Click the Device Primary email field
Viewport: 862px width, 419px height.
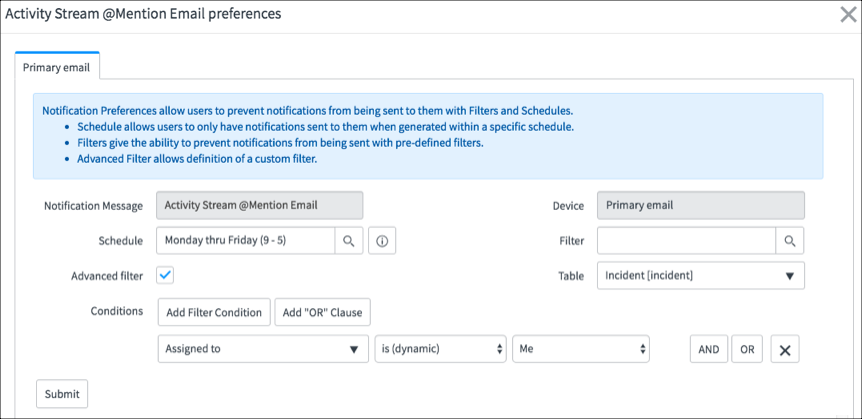click(701, 206)
